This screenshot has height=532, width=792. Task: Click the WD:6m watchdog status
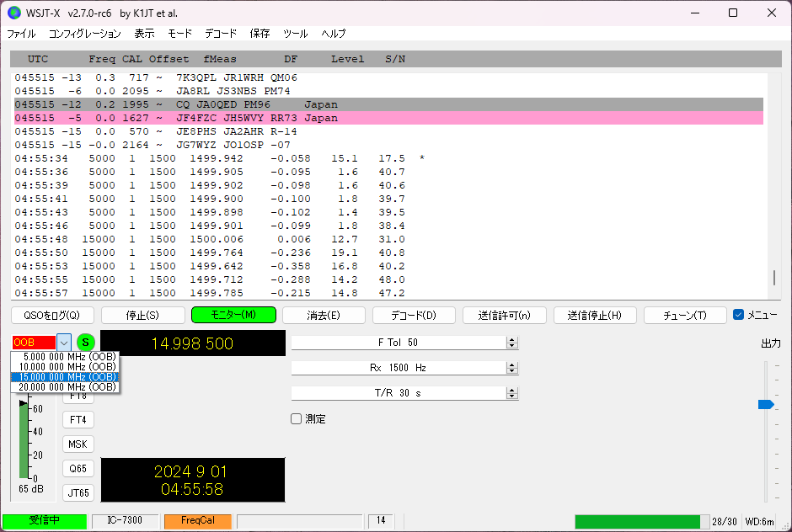(x=759, y=521)
